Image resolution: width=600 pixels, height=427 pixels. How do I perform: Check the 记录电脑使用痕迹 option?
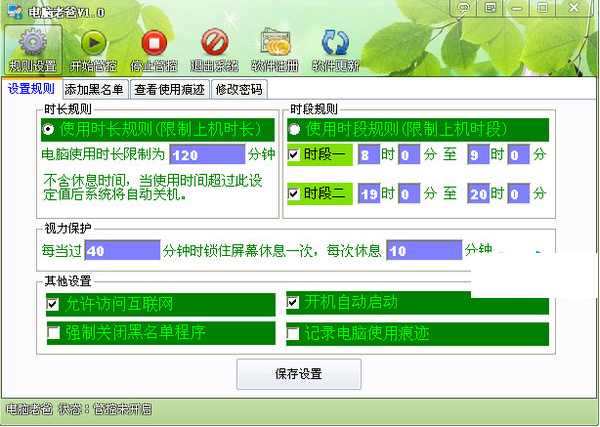[x=293, y=331]
